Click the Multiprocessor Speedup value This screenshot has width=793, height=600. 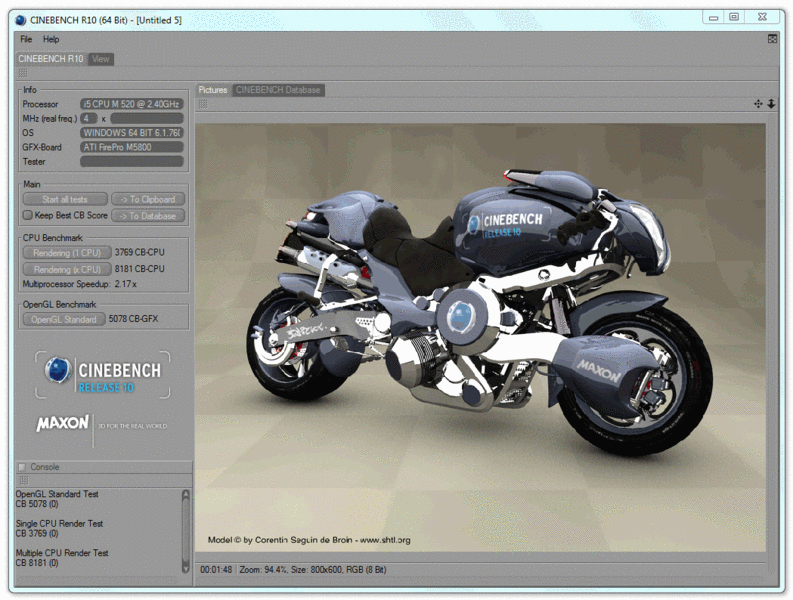coord(125,284)
